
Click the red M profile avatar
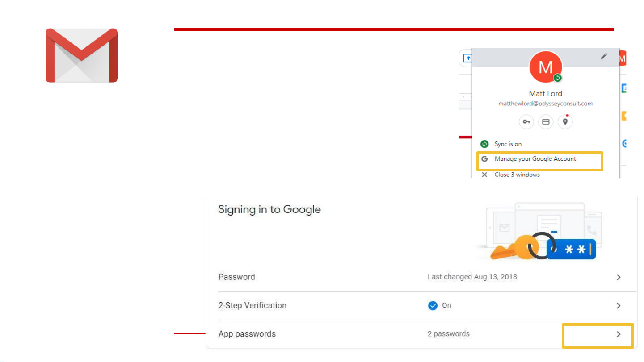click(545, 67)
